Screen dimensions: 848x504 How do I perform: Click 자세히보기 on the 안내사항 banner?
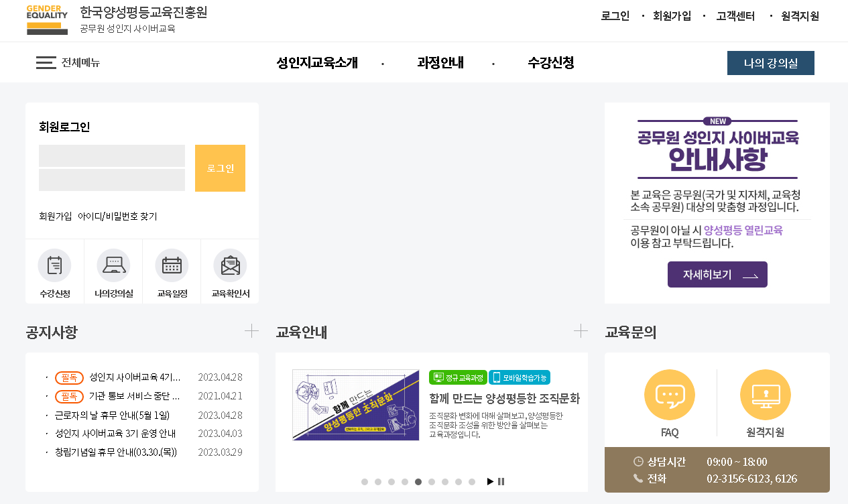pyautogui.click(x=717, y=274)
